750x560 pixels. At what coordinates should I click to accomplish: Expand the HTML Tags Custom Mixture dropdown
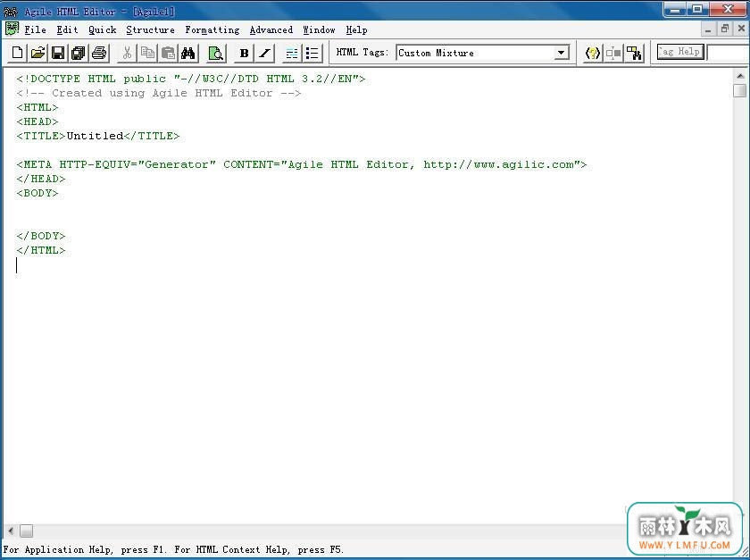pyautogui.click(x=561, y=53)
